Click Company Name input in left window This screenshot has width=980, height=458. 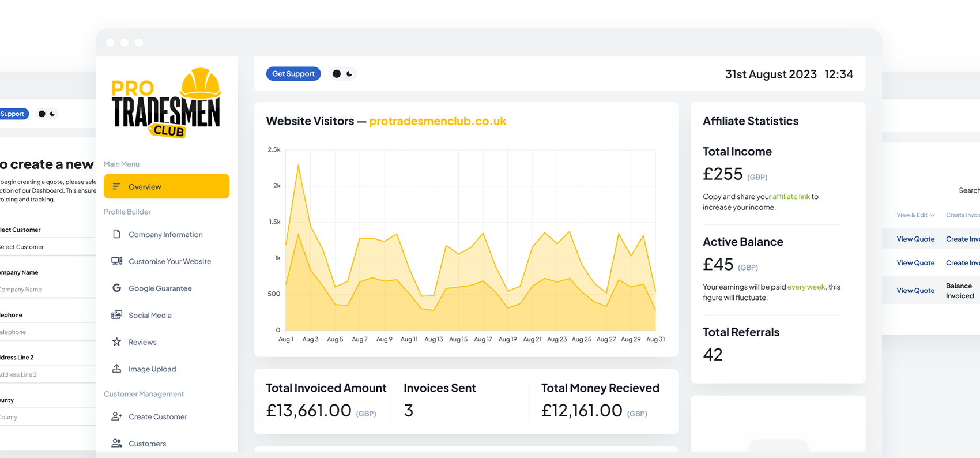tap(48, 290)
